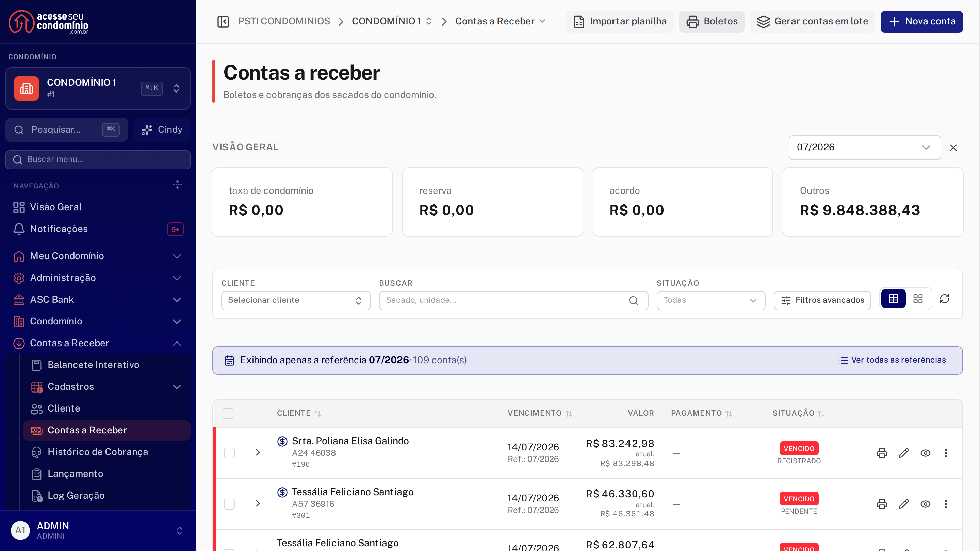The height and width of the screenshot is (551, 980).
Task: Open Filtros avançados
Action: pyautogui.click(x=822, y=300)
